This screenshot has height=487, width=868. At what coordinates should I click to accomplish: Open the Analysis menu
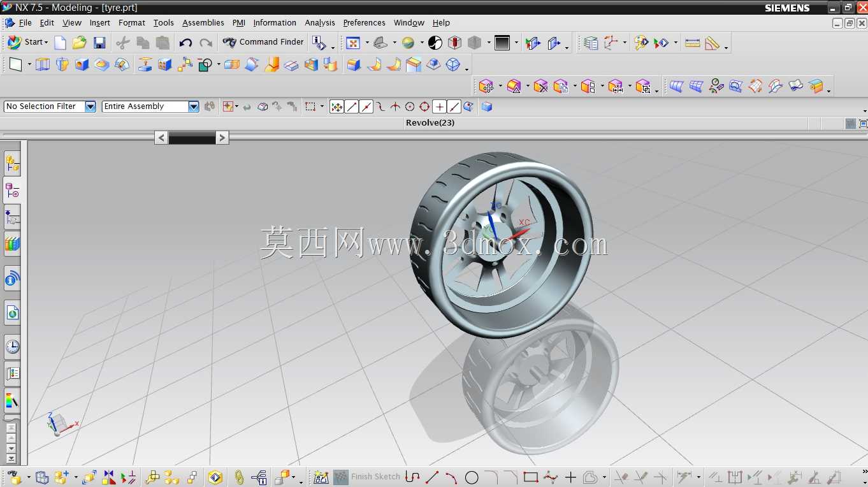point(320,22)
